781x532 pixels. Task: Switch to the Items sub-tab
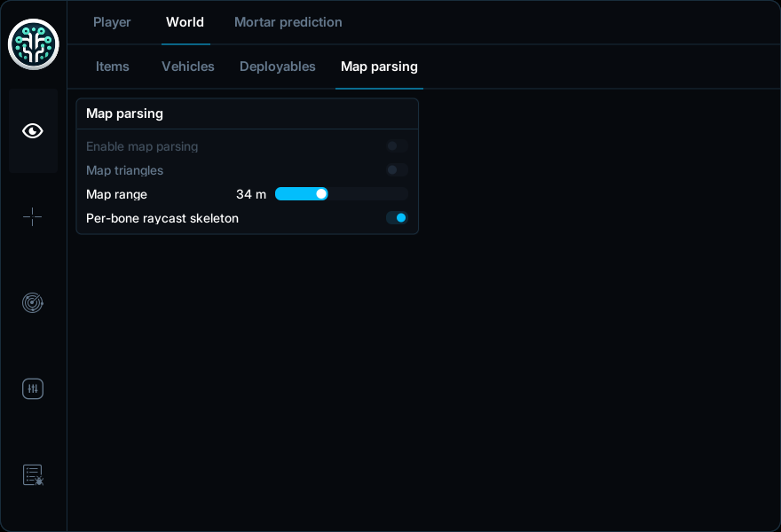113,66
